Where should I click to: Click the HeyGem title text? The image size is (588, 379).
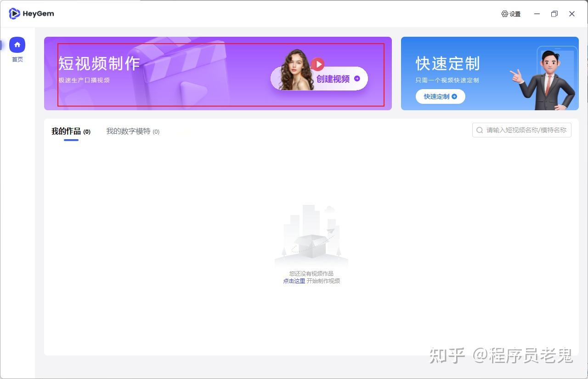coord(38,14)
